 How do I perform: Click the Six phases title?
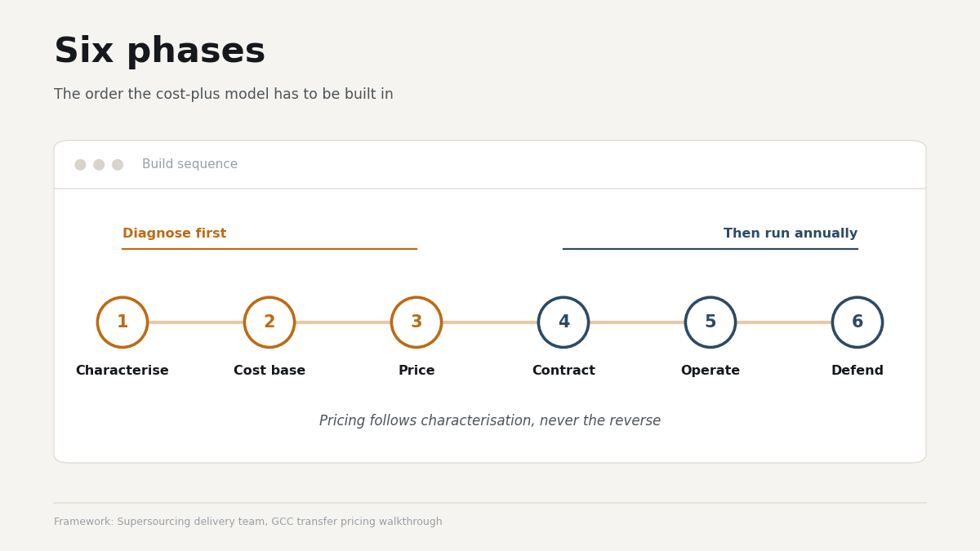[x=159, y=51]
